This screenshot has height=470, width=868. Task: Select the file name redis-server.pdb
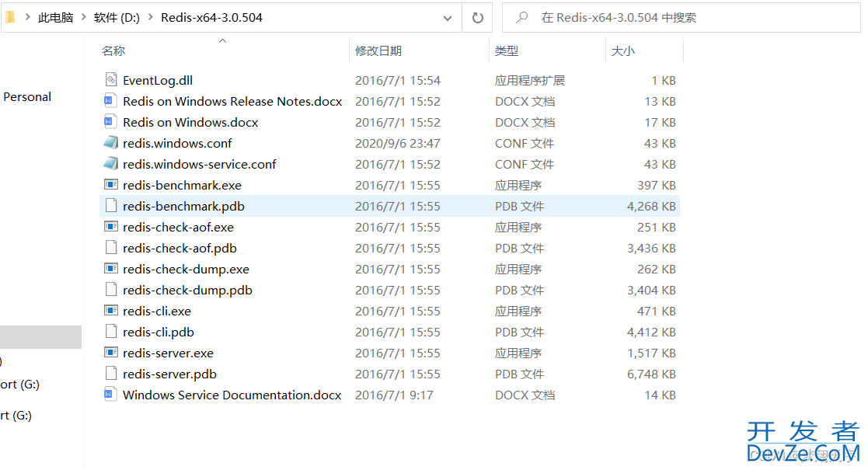coord(169,374)
